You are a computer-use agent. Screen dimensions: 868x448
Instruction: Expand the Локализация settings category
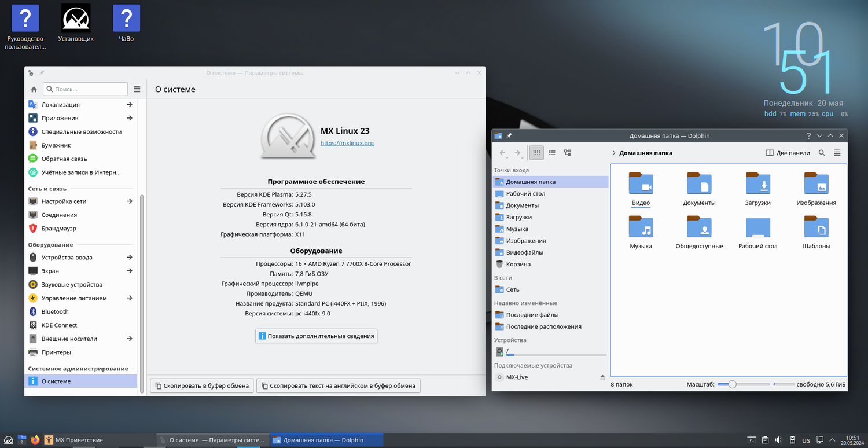130,105
